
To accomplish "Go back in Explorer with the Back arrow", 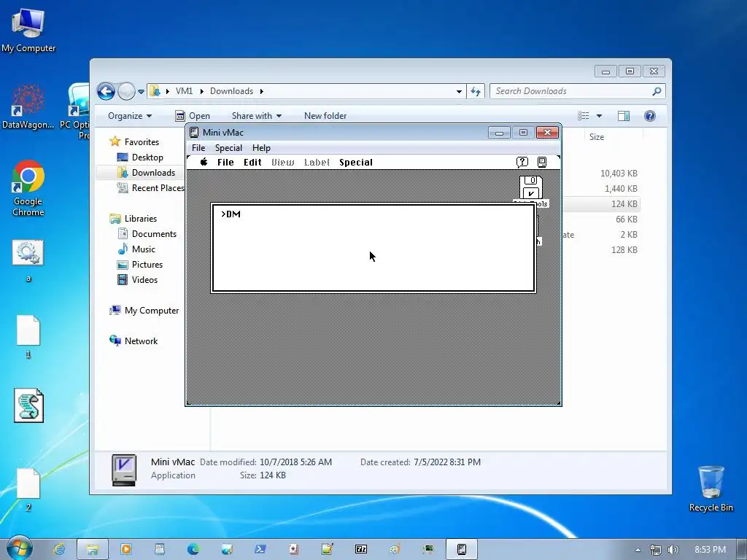I will point(106,91).
